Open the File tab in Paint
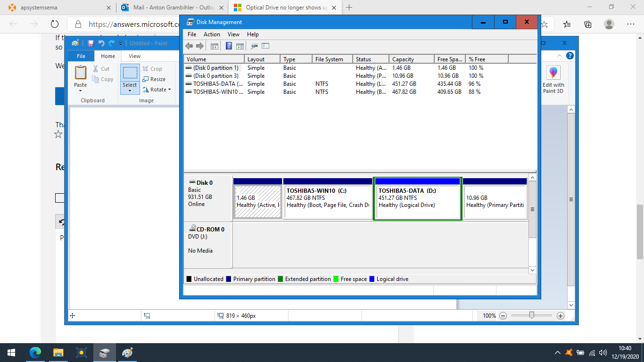Image resolution: width=644 pixels, height=362 pixels. [x=81, y=56]
